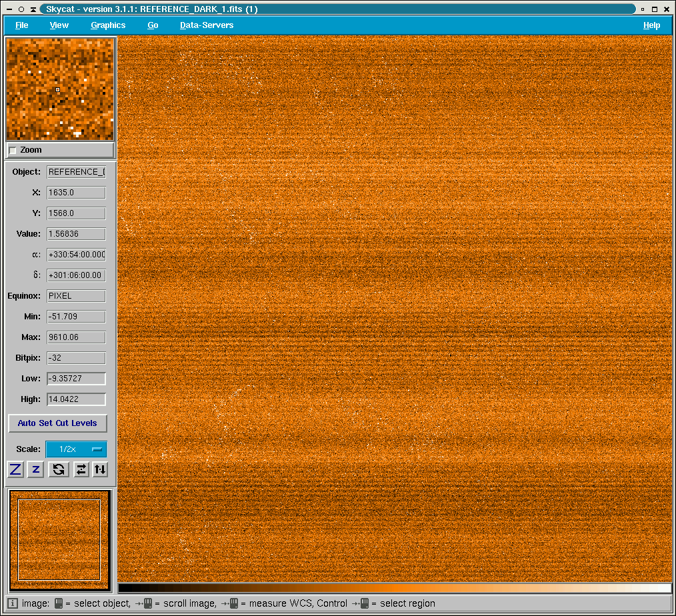Click the colormap gradient bar below image
The height and width of the screenshot is (616, 676).
(395, 588)
